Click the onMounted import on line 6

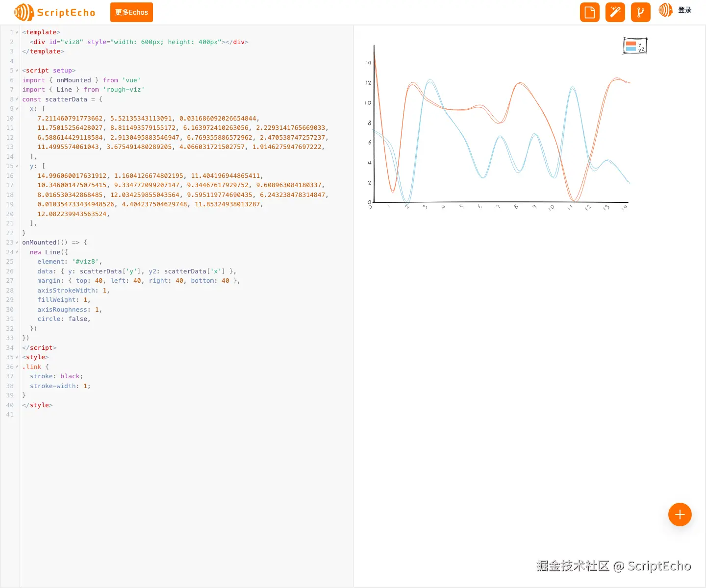74,80
